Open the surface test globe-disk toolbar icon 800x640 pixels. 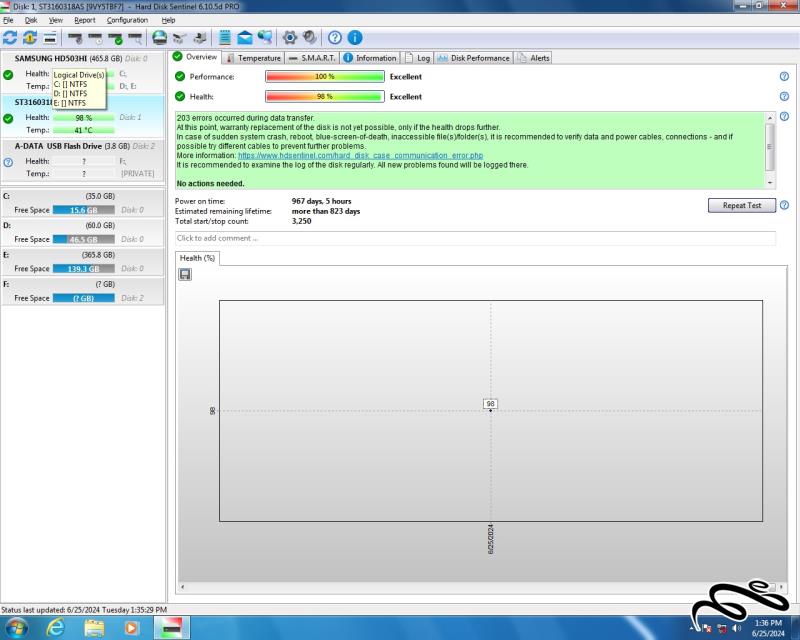[x=160, y=38]
